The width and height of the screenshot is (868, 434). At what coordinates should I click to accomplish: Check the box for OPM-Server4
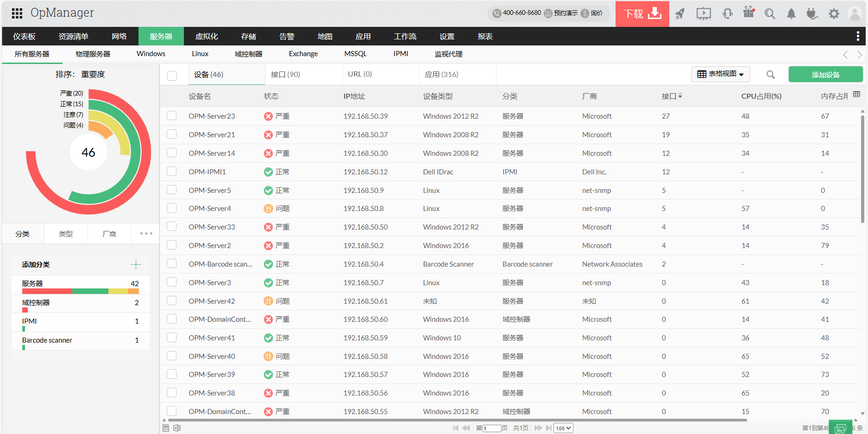pyautogui.click(x=172, y=208)
